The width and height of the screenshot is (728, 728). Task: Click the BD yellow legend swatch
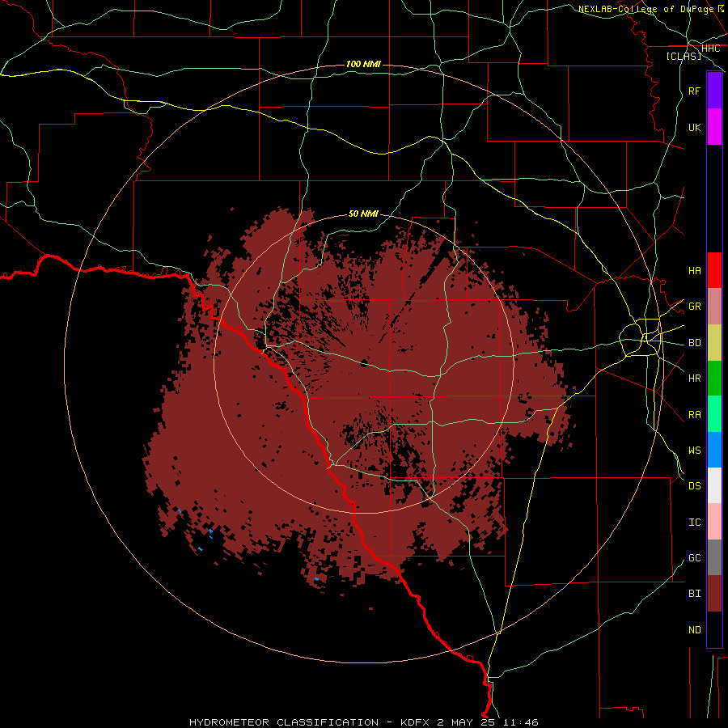tap(714, 343)
